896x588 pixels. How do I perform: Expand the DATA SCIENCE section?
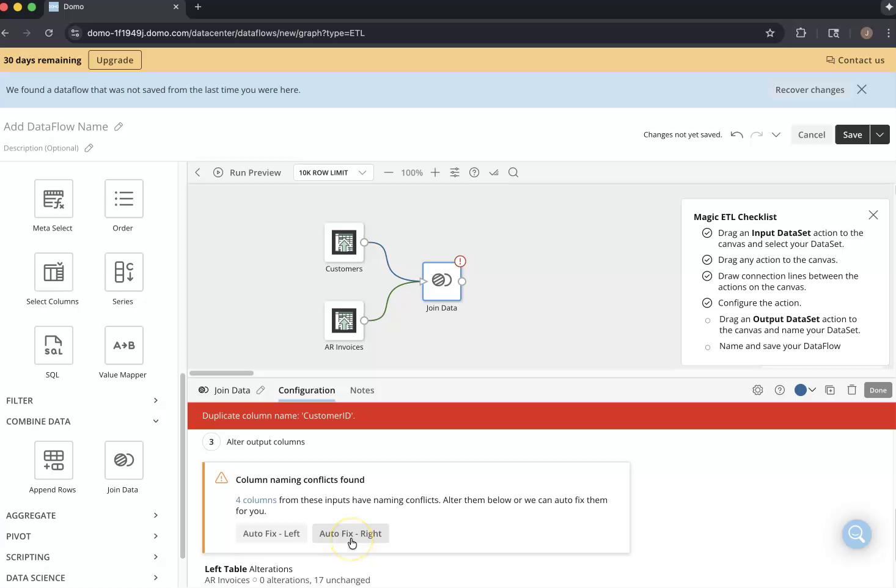click(83, 578)
